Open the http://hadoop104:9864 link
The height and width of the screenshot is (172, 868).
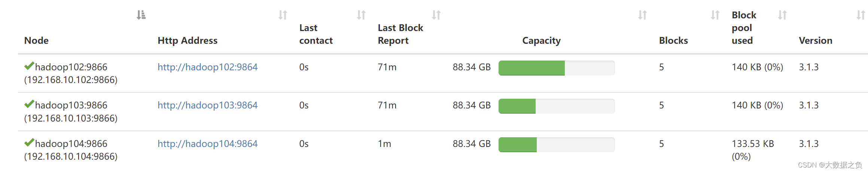pos(208,144)
